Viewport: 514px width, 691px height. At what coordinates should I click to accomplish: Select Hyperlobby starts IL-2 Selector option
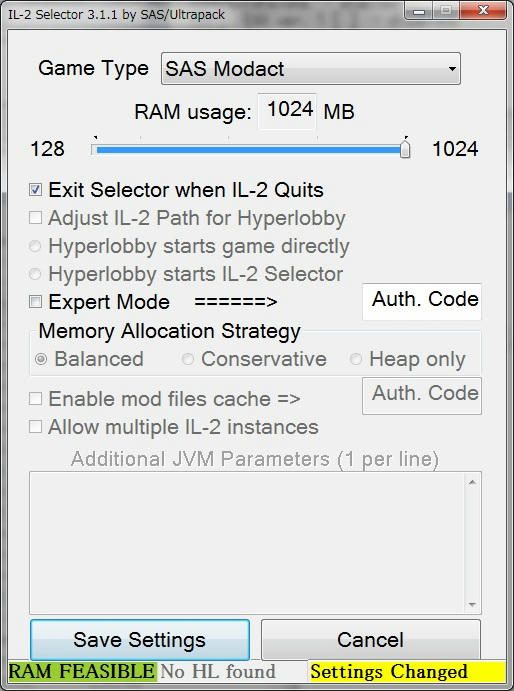click(x=35, y=274)
